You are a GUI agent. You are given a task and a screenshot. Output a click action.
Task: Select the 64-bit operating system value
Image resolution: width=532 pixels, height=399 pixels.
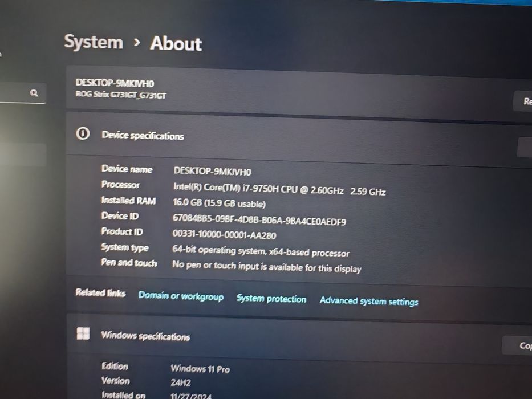[261, 251]
